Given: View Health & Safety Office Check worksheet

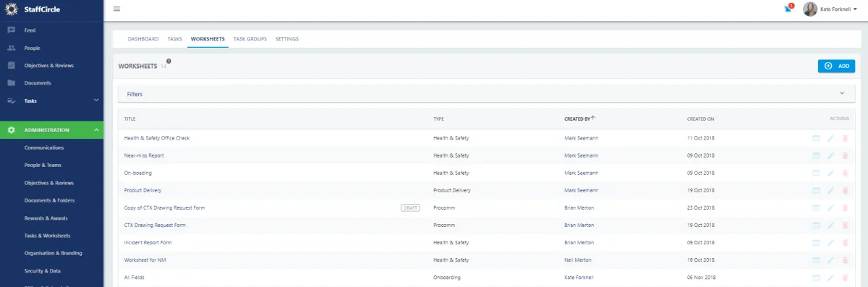Looking at the screenshot, I should pyautogui.click(x=816, y=138).
